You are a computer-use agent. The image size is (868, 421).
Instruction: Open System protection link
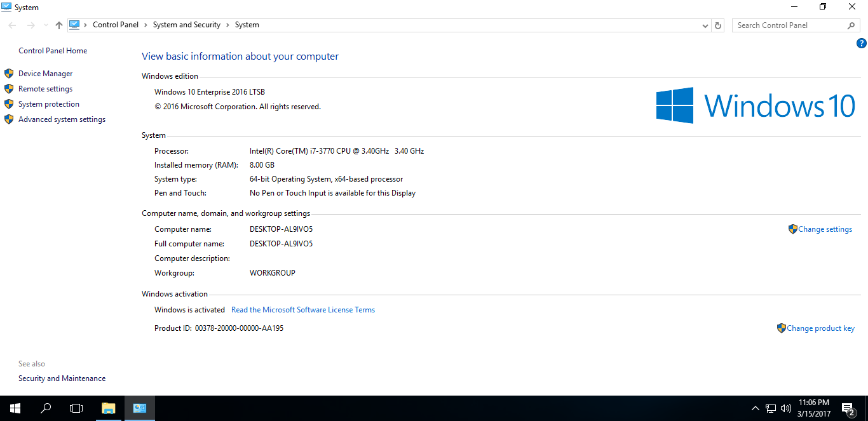pyautogui.click(x=49, y=104)
